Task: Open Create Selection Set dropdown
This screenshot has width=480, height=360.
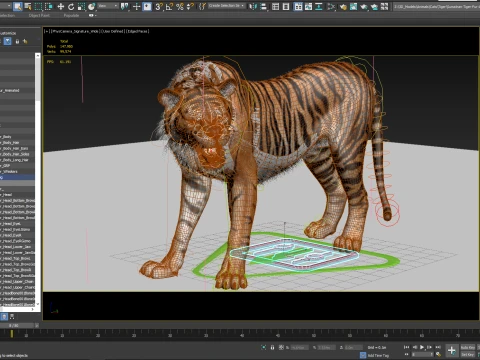Action: [227, 6]
